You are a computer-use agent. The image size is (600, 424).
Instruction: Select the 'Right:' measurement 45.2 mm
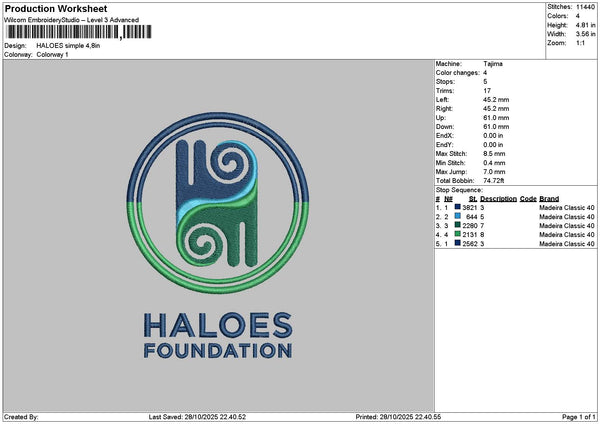pyautogui.click(x=496, y=109)
